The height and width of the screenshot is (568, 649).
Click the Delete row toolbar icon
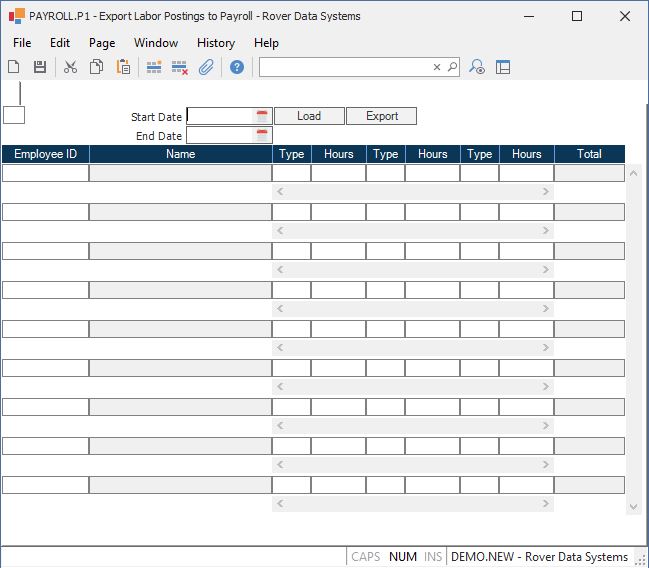(180, 67)
